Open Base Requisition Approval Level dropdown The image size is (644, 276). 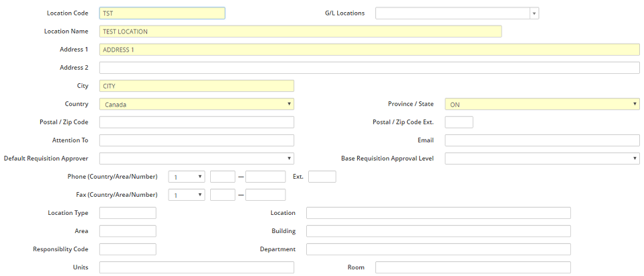tap(541, 158)
